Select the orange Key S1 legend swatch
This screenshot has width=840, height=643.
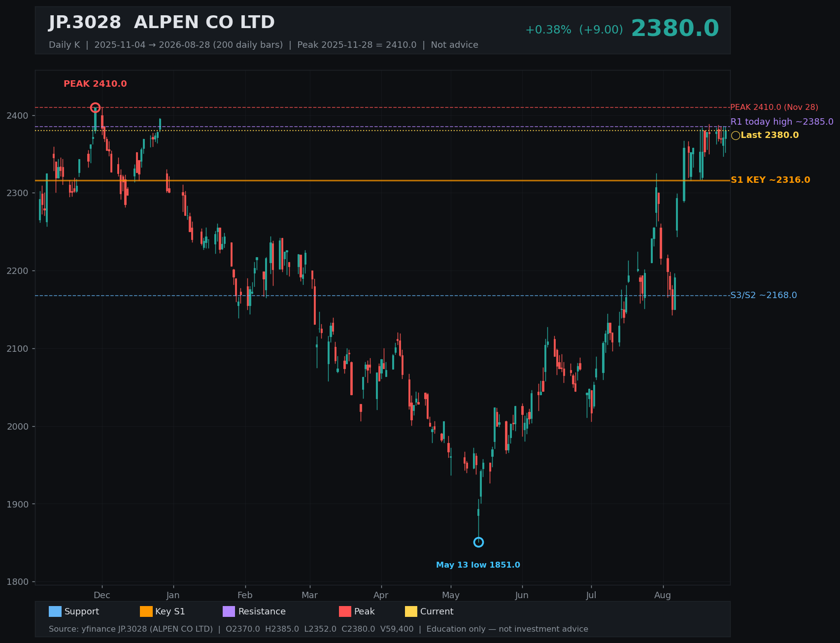pyautogui.click(x=146, y=611)
